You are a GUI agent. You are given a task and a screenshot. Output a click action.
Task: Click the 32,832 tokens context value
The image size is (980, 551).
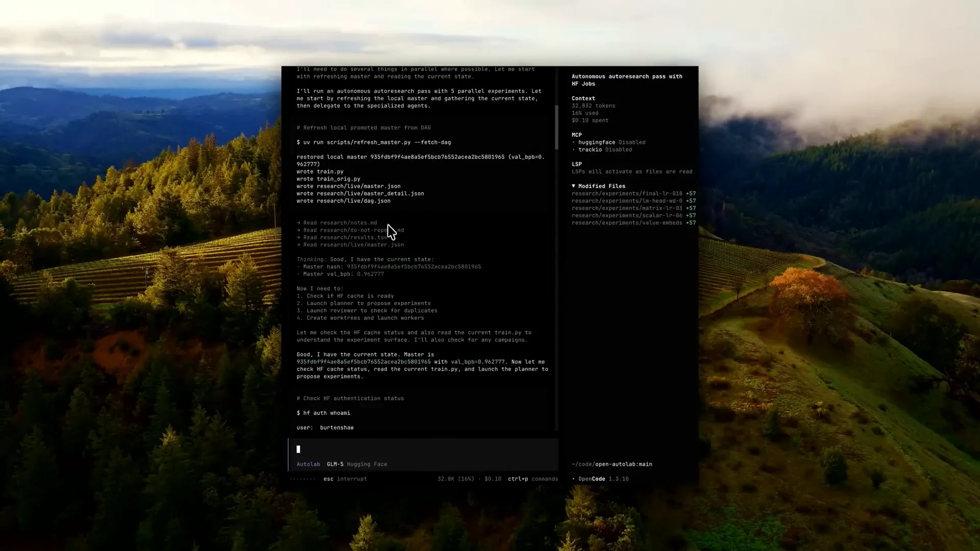coord(593,106)
